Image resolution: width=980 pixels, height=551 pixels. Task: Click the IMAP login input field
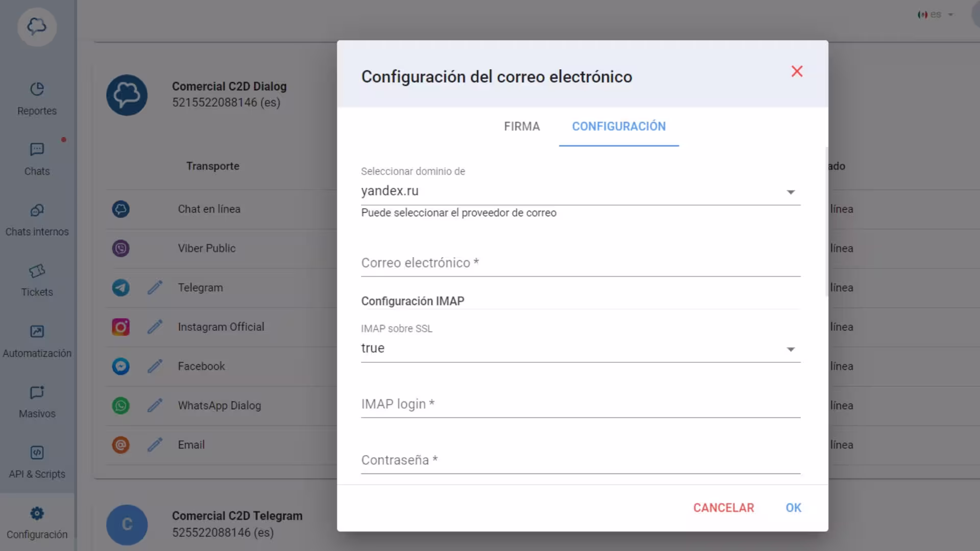580,405
